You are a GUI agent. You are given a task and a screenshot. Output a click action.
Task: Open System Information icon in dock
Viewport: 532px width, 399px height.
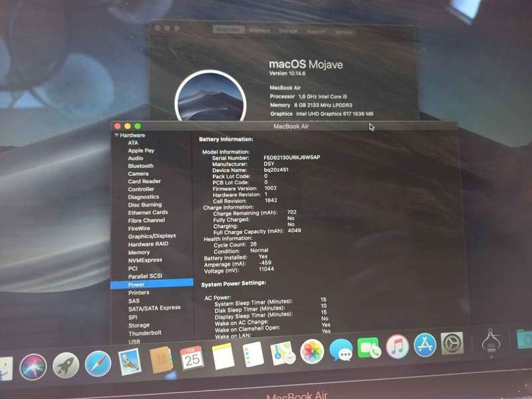[x=491, y=340]
